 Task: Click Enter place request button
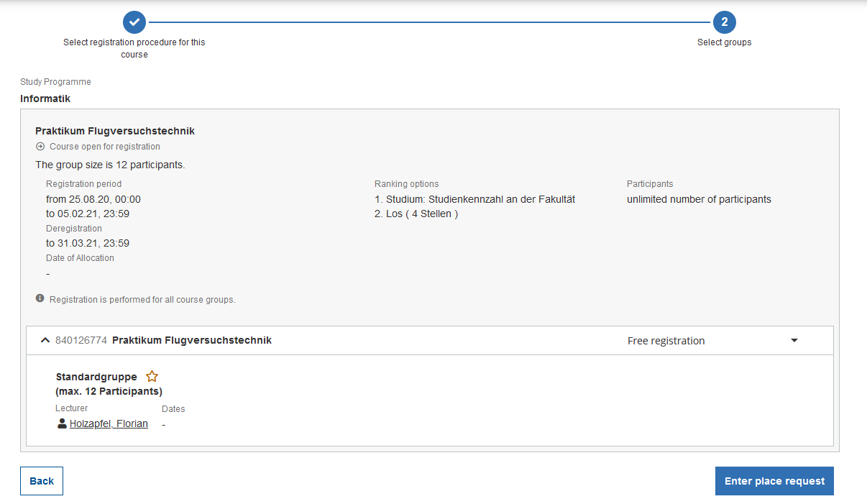click(x=774, y=481)
